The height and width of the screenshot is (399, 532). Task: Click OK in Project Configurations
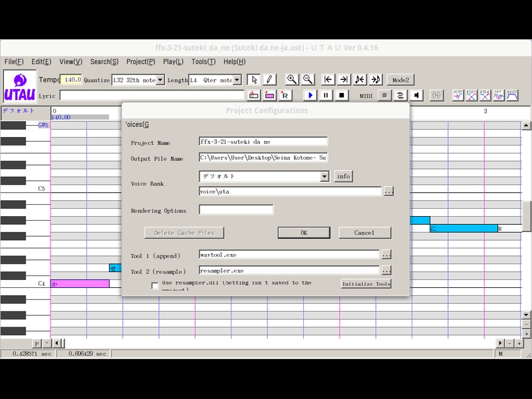(304, 233)
